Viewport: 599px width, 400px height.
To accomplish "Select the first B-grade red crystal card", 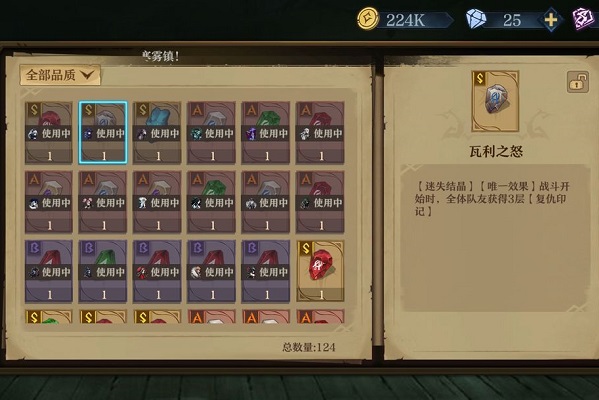I will coord(49,271).
